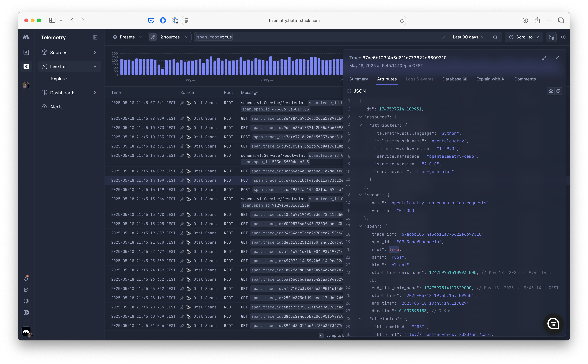Collapse the Telemetry sidebar panel icon

tap(95, 37)
